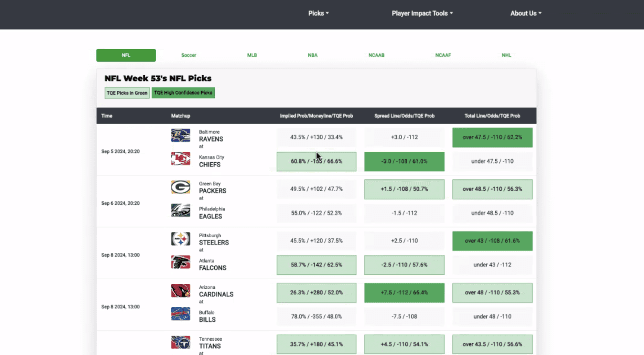
Task: Click Falcons spread -2.5 / -110 / 57.6%
Action: tap(404, 265)
